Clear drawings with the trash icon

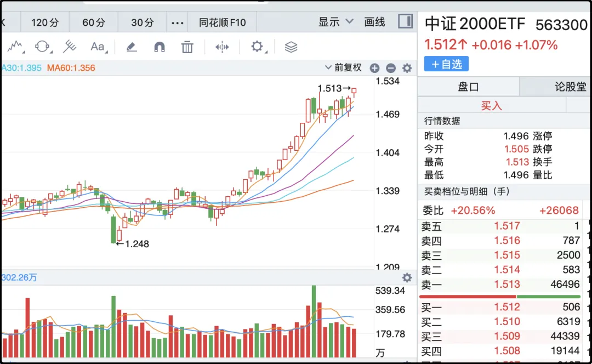pos(187,47)
